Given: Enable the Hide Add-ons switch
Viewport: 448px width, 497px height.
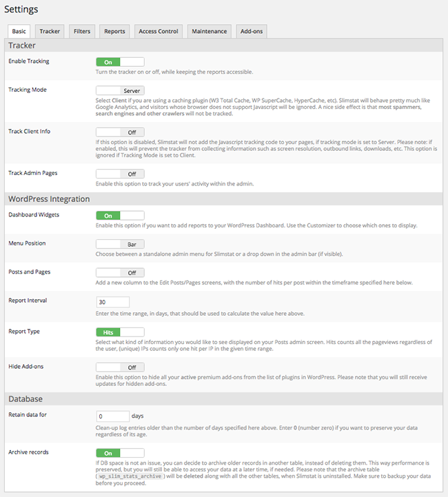Looking at the screenshot, I should [x=120, y=367].
